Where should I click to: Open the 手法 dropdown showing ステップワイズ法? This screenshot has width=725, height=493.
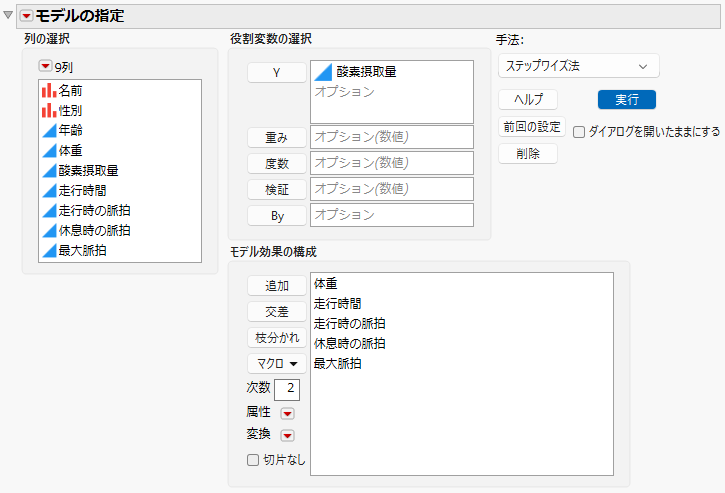coord(578,66)
